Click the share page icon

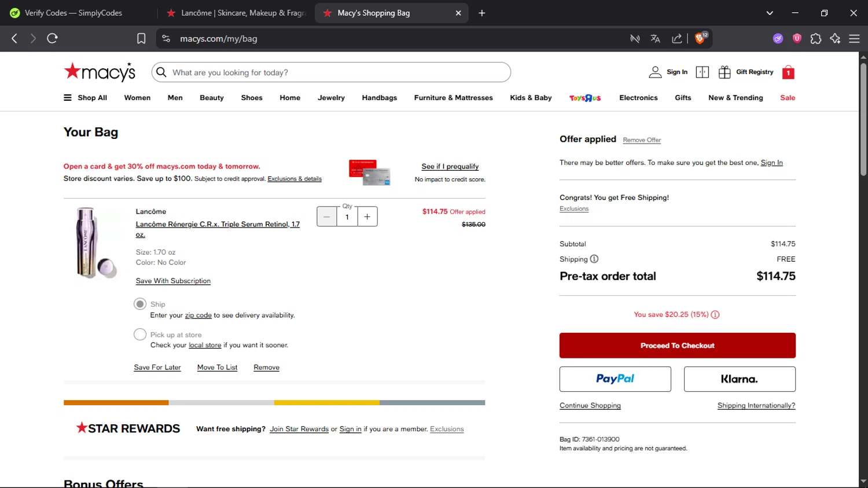tap(676, 39)
